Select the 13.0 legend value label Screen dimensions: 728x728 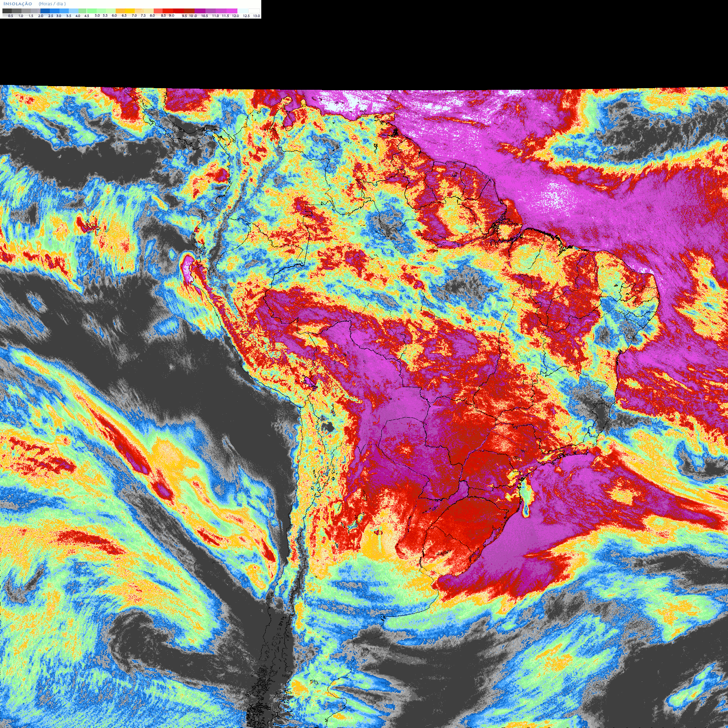[x=256, y=16]
